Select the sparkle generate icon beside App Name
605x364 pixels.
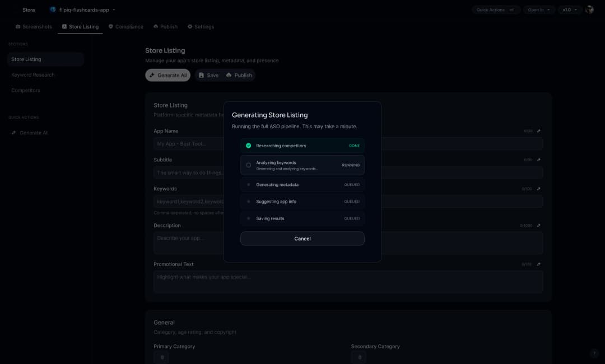click(538, 130)
